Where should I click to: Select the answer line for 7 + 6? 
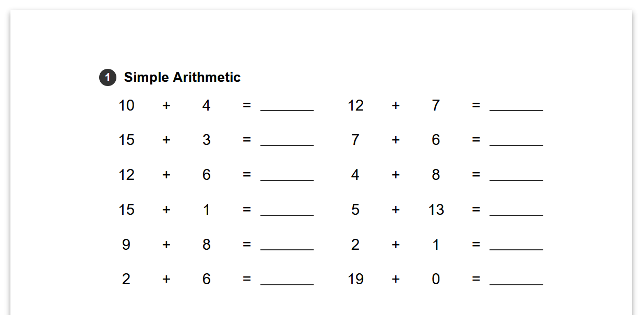coord(516,140)
